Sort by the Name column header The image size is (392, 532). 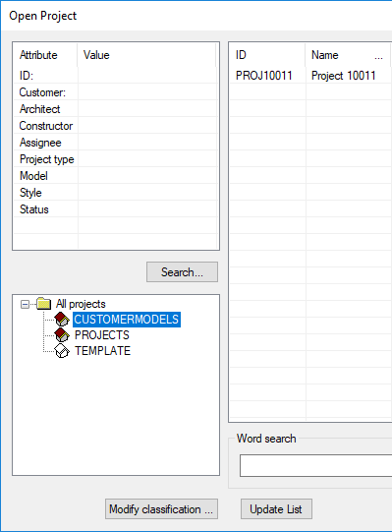348,55
